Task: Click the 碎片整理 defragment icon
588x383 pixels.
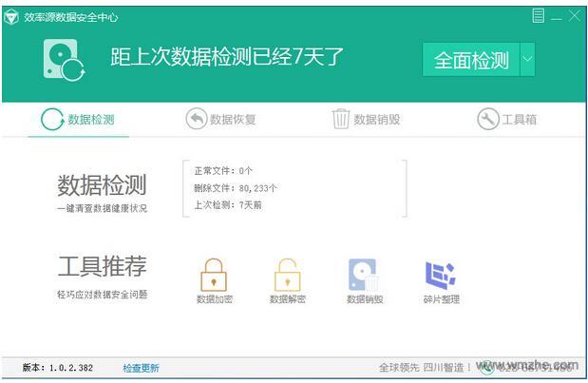Action: pos(441,276)
